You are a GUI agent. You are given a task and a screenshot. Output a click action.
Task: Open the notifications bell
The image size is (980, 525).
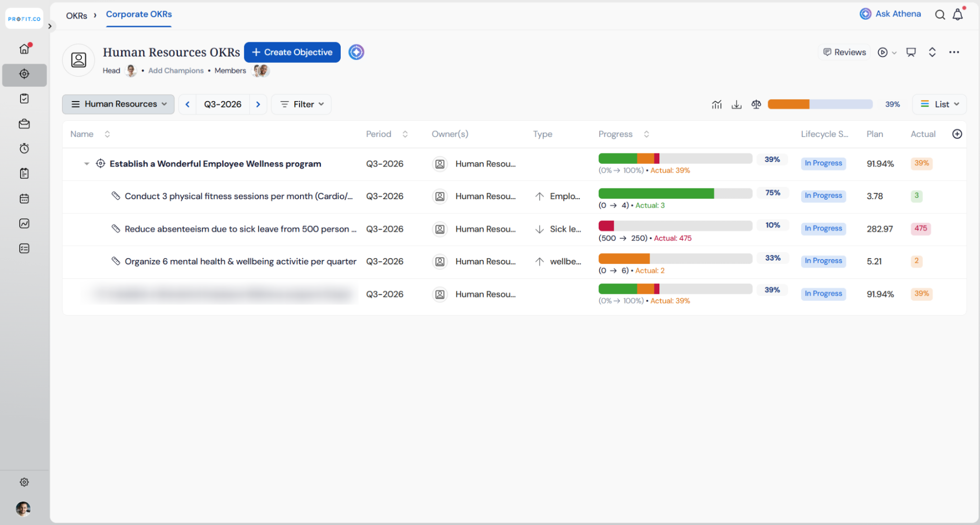(958, 15)
